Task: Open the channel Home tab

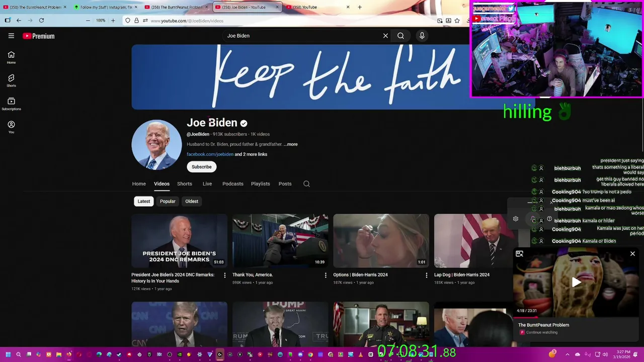Action: [139, 184]
